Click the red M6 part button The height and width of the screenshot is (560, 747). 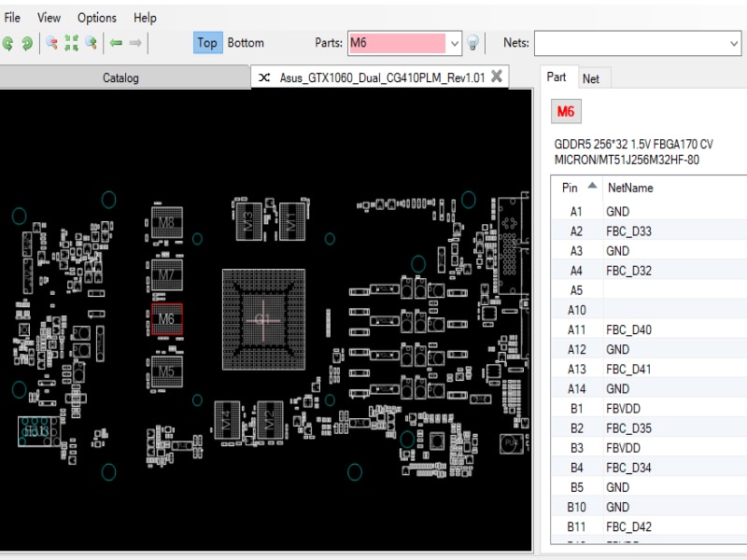coord(566,111)
